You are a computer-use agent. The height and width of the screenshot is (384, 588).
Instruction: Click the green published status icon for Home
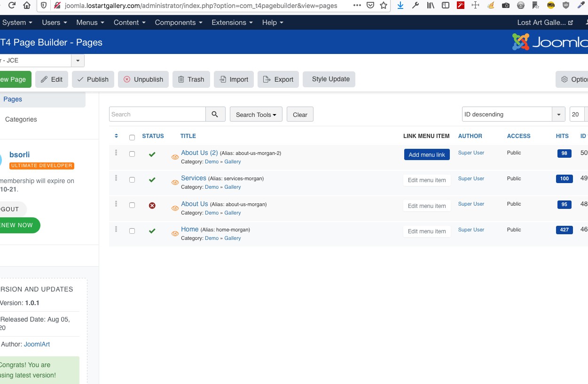click(x=152, y=231)
